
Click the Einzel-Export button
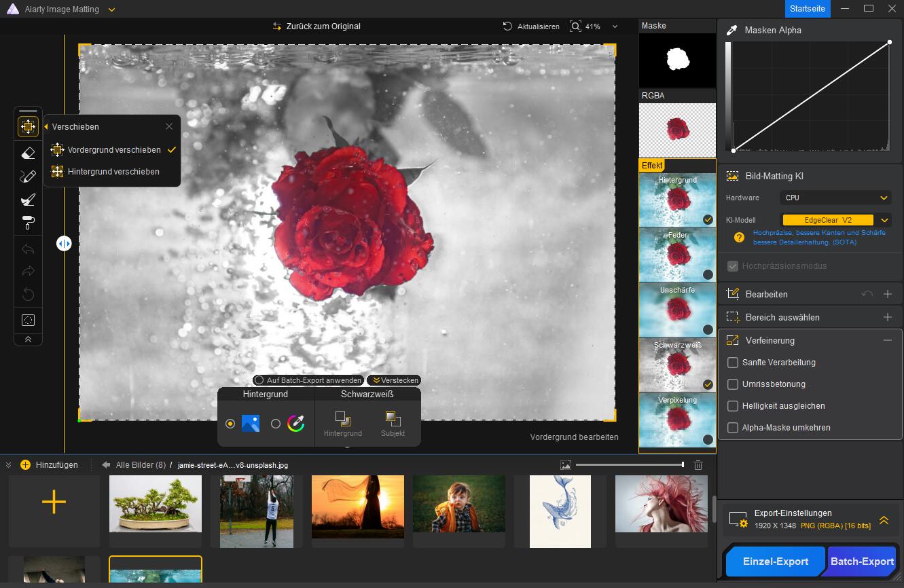[775, 562]
